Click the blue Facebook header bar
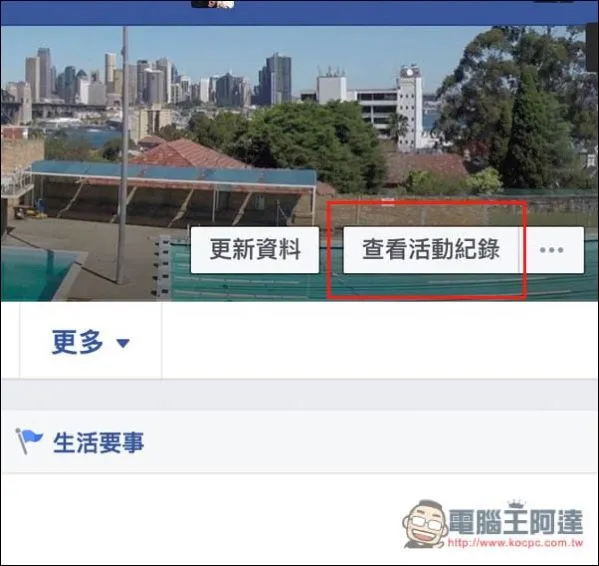The height and width of the screenshot is (566, 599). point(300,13)
